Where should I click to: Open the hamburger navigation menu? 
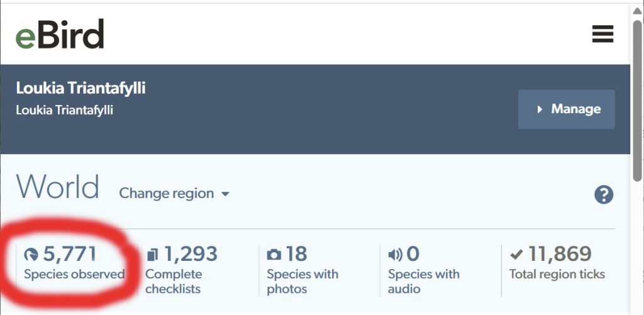[x=602, y=34]
